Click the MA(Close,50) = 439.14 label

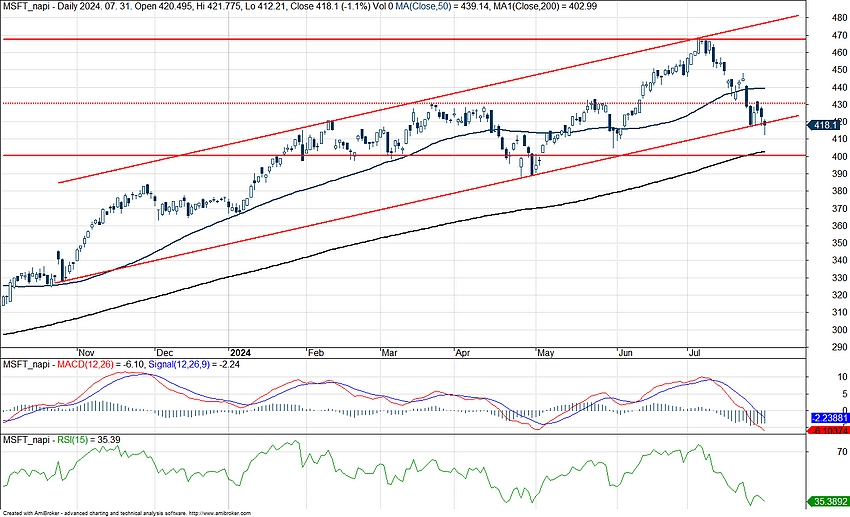440,6
